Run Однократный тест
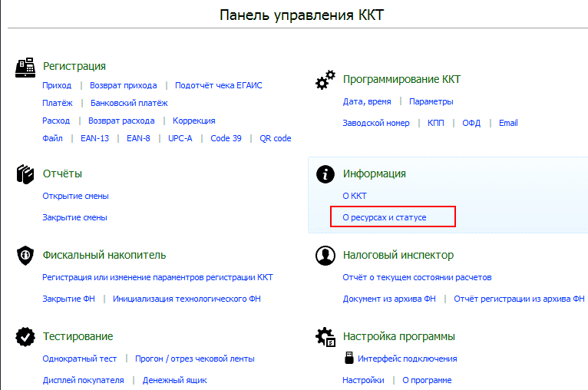Viewport: 588px width, 390px height. [x=80, y=359]
